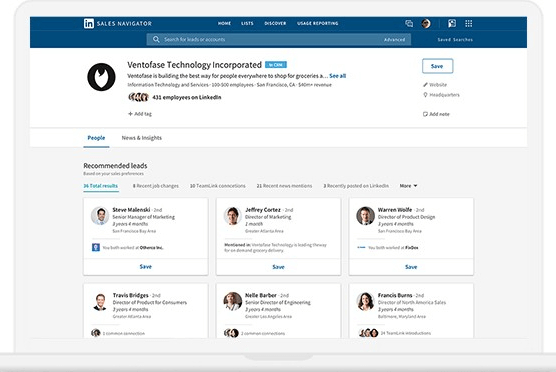The height and width of the screenshot is (372, 556).
Task: Select the 8 Recent job changes filter
Action: [x=156, y=186]
